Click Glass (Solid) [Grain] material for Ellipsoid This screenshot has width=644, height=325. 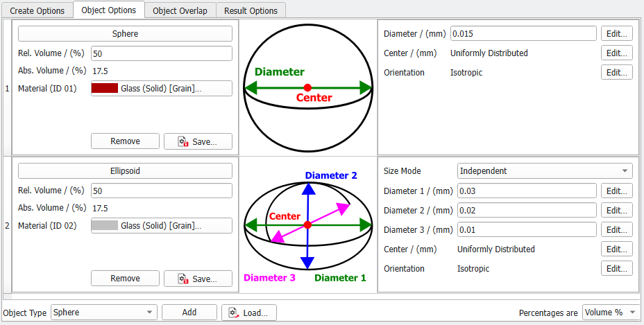click(162, 225)
